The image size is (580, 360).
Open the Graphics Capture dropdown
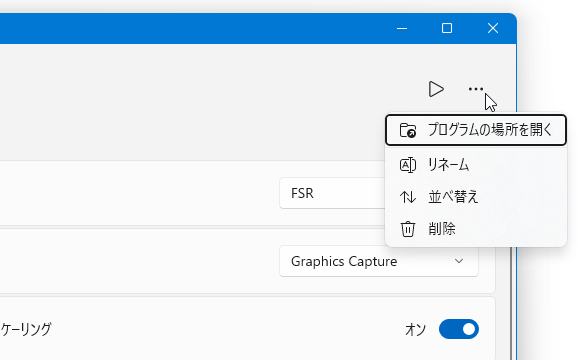[x=379, y=261]
